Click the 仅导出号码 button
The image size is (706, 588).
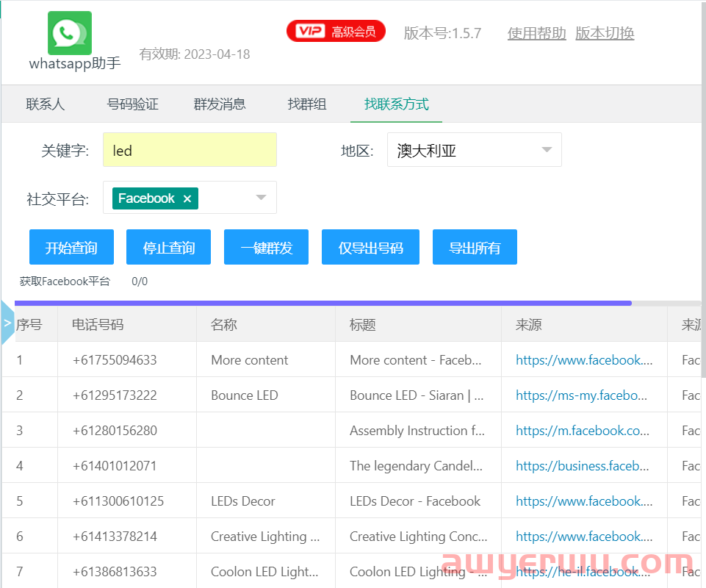tap(370, 247)
